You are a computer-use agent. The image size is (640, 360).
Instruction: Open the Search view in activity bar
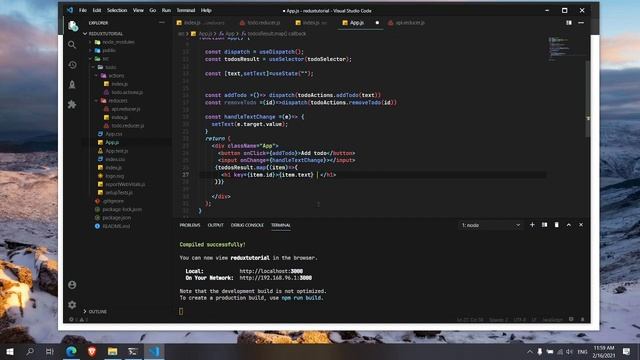72,45
